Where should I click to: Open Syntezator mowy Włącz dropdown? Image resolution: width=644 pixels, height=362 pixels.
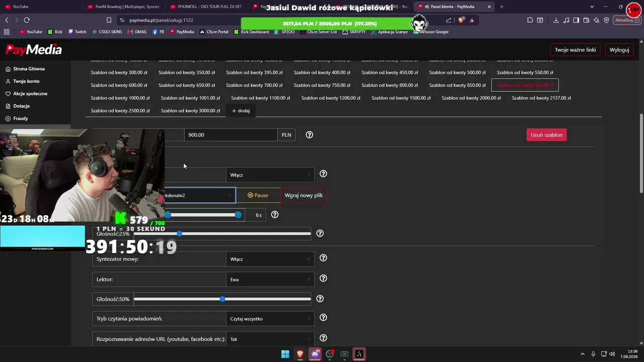tap(270, 259)
